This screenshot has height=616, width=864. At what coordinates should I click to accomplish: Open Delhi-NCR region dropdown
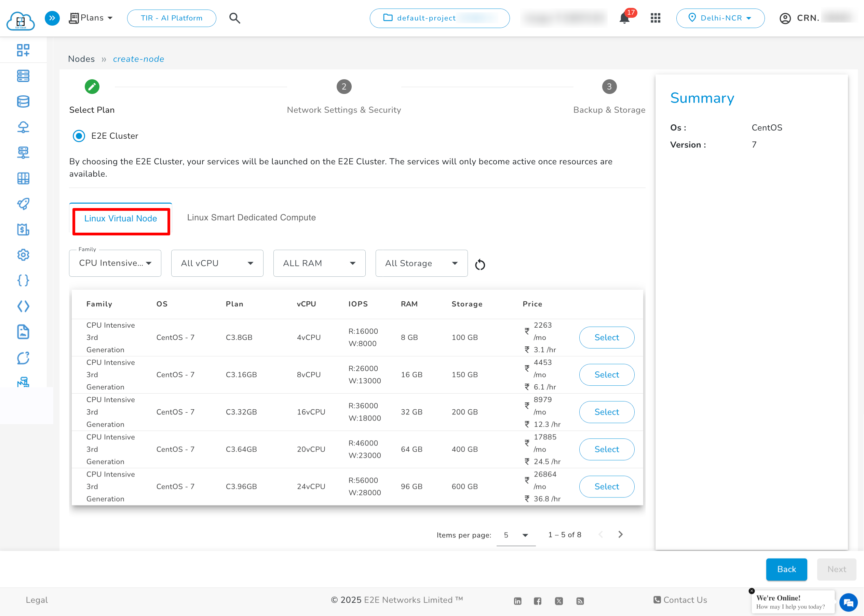tap(720, 18)
